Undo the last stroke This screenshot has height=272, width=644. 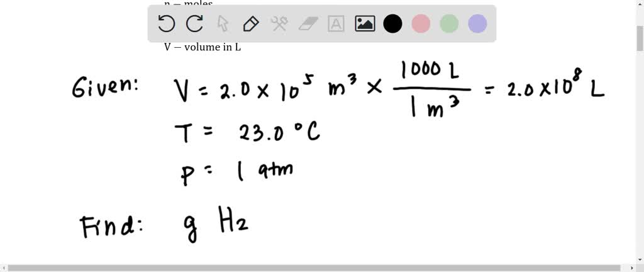[166, 24]
